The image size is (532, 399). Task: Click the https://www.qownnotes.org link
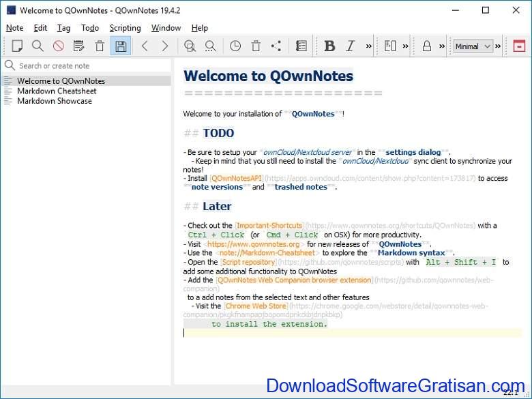pos(254,244)
